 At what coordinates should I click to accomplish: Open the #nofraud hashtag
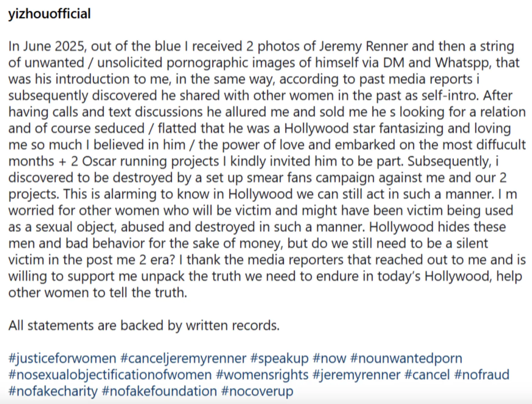pyautogui.click(x=481, y=375)
